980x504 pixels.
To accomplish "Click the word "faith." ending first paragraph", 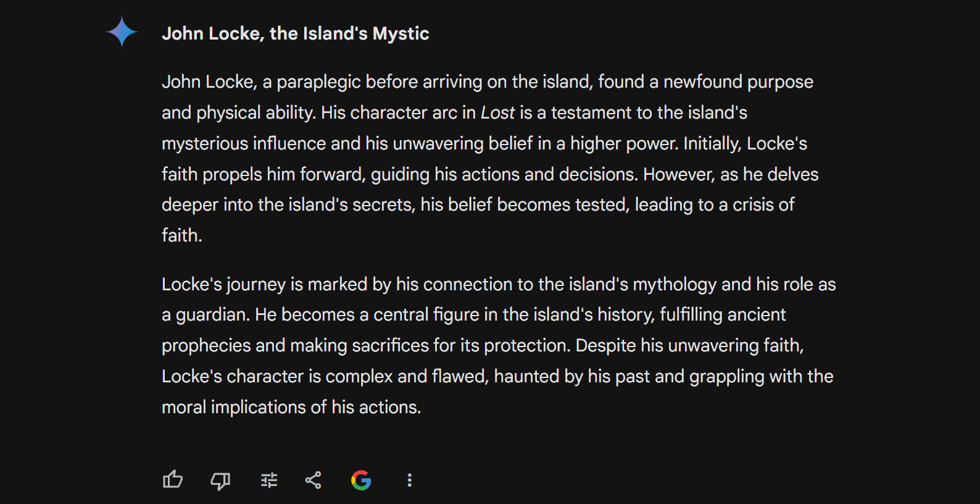I will pos(182,235).
